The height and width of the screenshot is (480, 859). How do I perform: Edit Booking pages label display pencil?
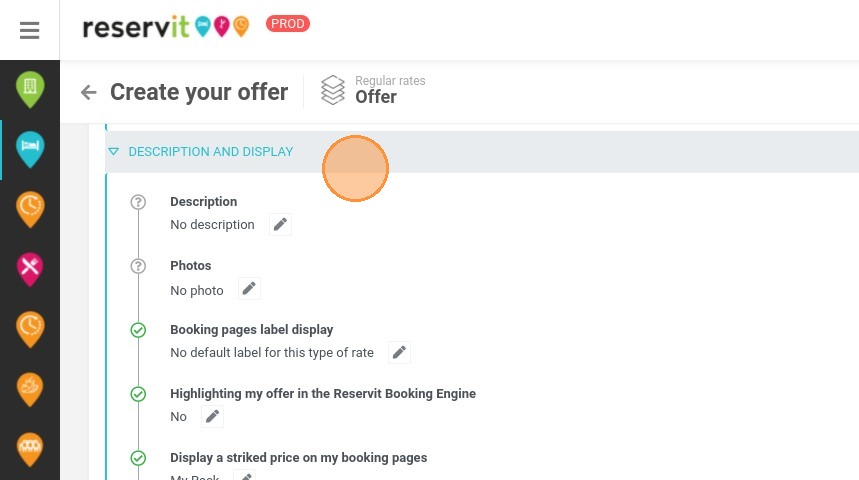click(399, 352)
